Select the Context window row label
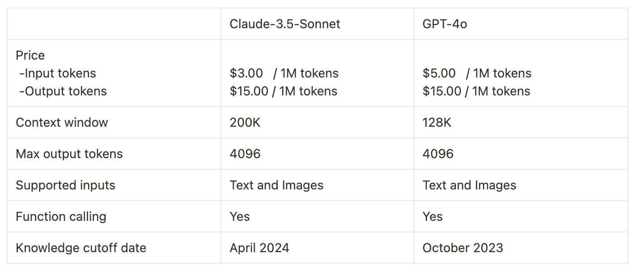 [x=62, y=123]
